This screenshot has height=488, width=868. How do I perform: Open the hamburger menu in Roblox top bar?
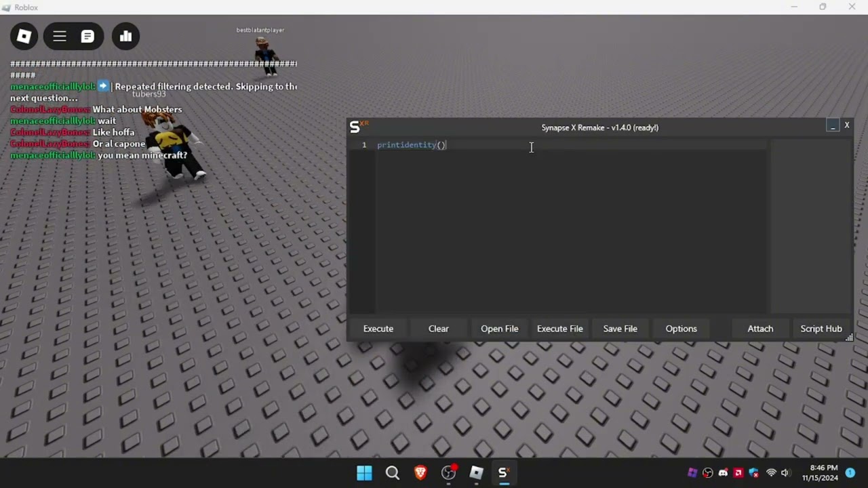60,37
